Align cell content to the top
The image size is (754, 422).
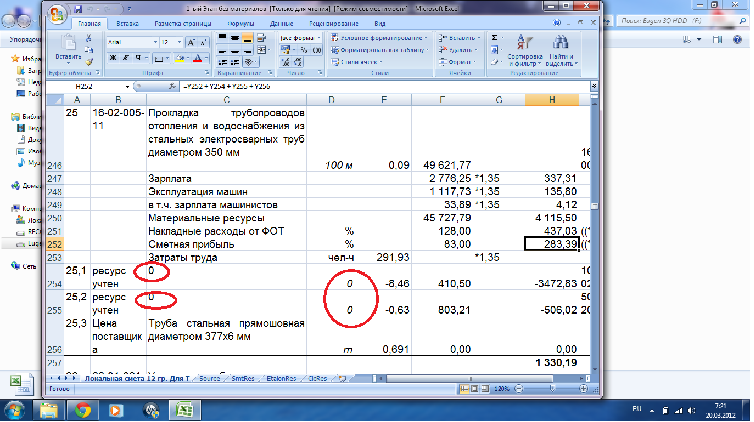pos(222,37)
